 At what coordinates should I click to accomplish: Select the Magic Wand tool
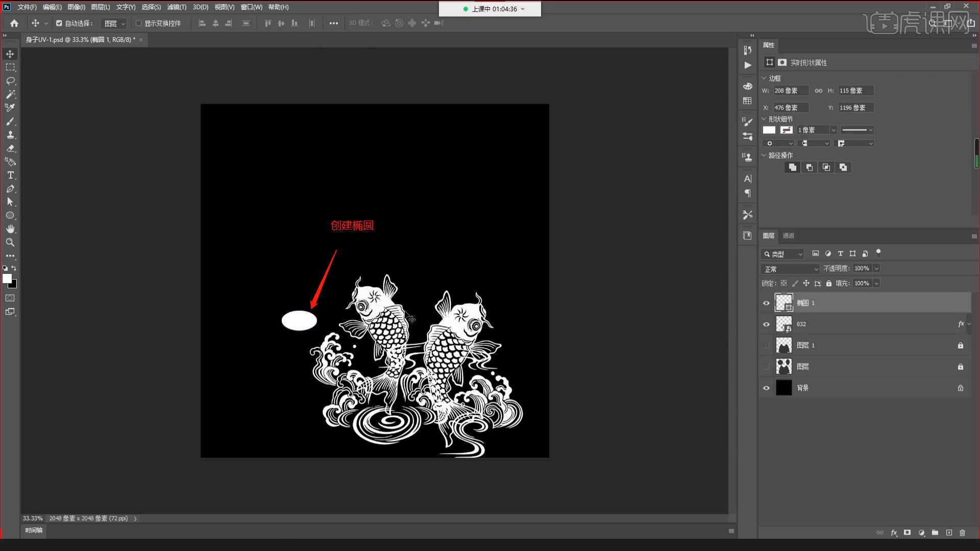click(x=10, y=94)
